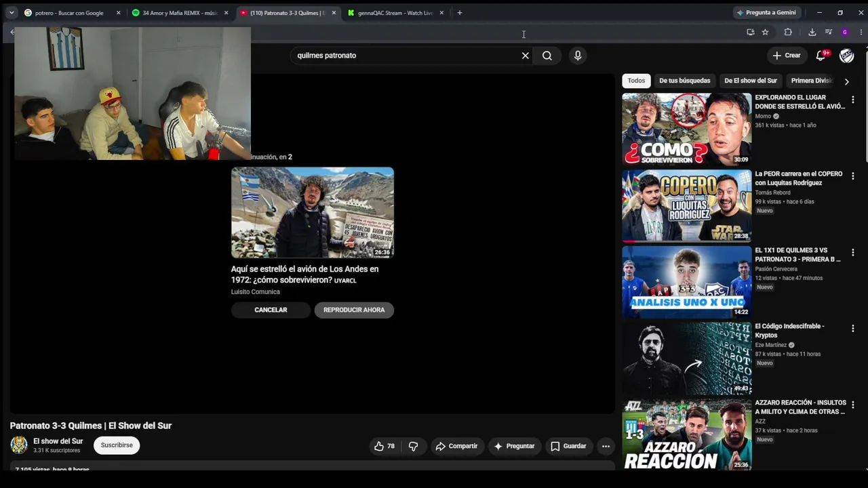Open options menu for AZZARO REACCIÓN video
868x488 pixels.
pos(853,405)
